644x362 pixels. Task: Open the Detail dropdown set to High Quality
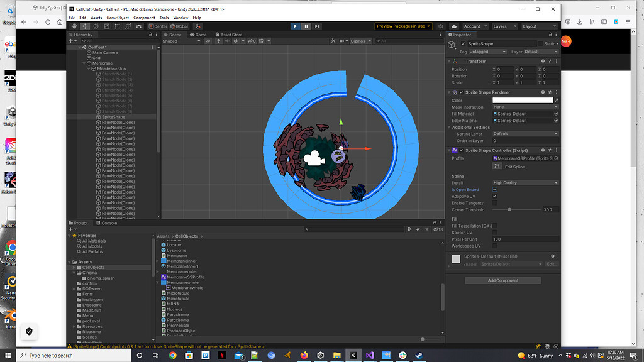[525, 182]
